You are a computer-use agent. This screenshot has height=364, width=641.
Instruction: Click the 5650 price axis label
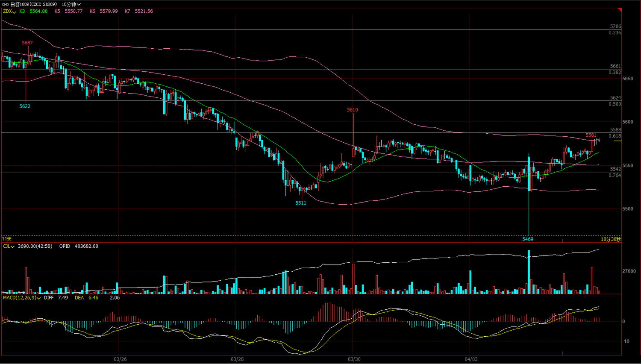[x=628, y=79]
